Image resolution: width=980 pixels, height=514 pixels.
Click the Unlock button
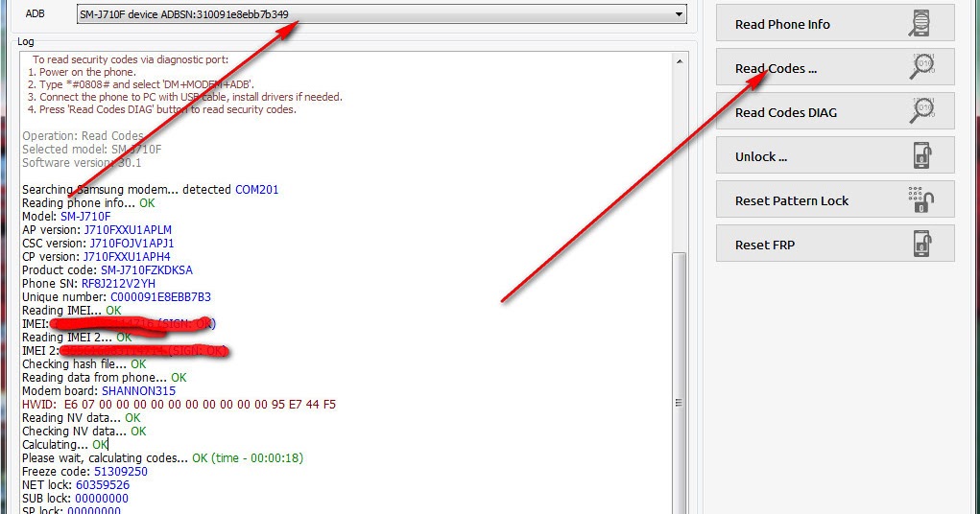coord(835,155)
